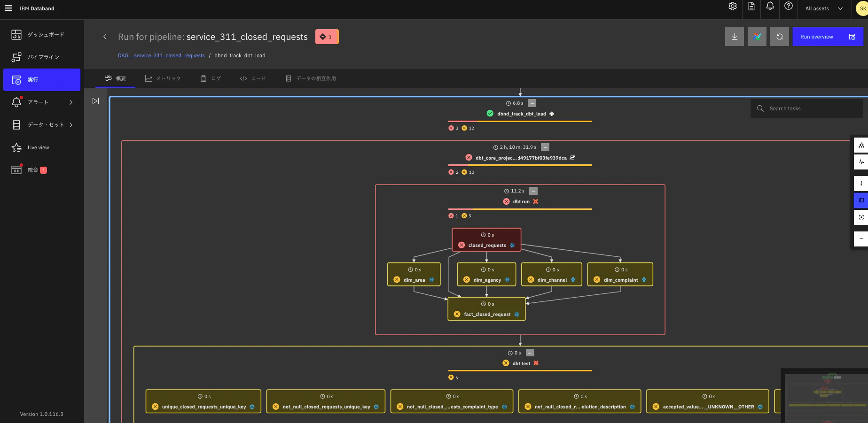Click the hierarchy layout icon in graph toolbar
The width and height of the screenshot is (868, 423).
(x=861, y=145)
